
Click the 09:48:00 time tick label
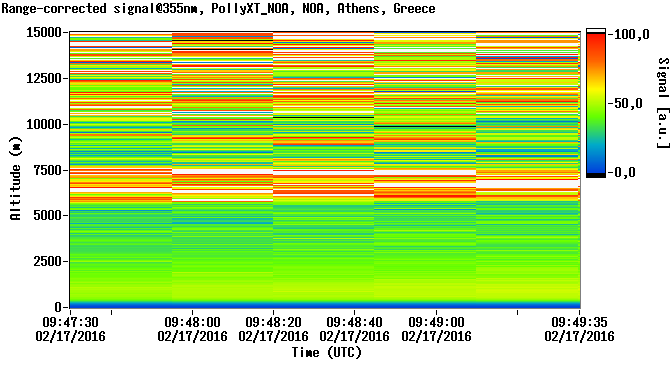[x=192, y=322]
